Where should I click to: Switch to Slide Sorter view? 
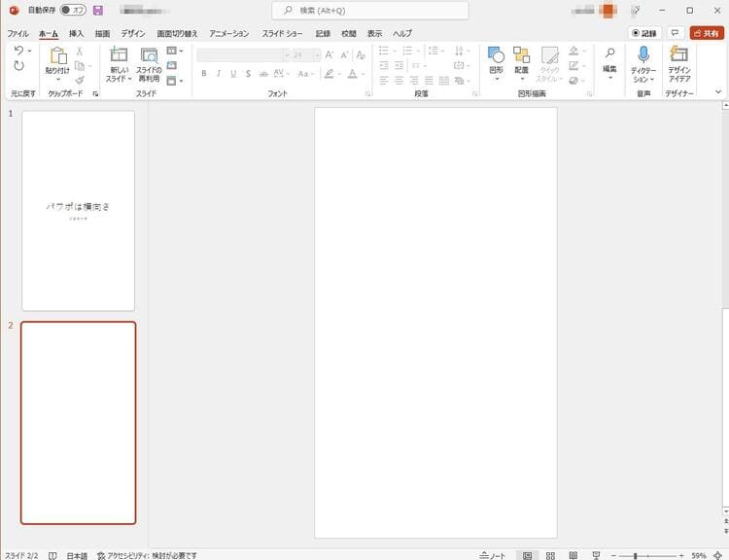(550, 555)
